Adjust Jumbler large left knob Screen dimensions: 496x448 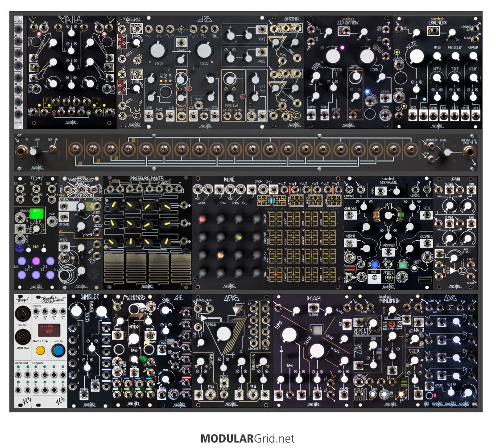[76, 310]
